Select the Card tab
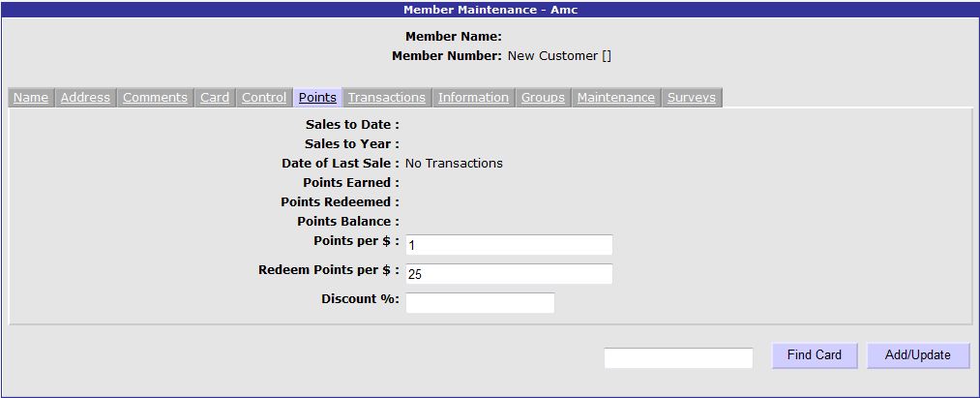Screen dimensions: 980x398 coord(215,98)
